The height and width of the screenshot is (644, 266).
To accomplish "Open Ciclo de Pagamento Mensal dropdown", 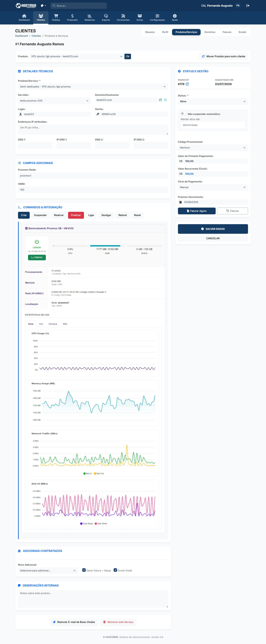I will [x=213, y=187].
